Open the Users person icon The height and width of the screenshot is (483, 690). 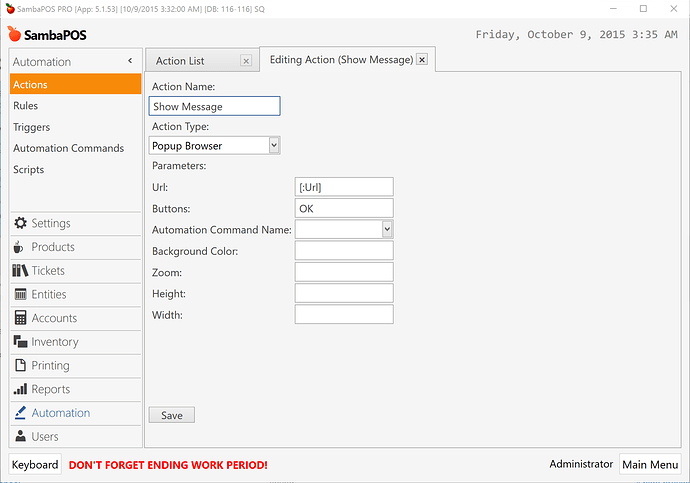[x=20, y=436]
